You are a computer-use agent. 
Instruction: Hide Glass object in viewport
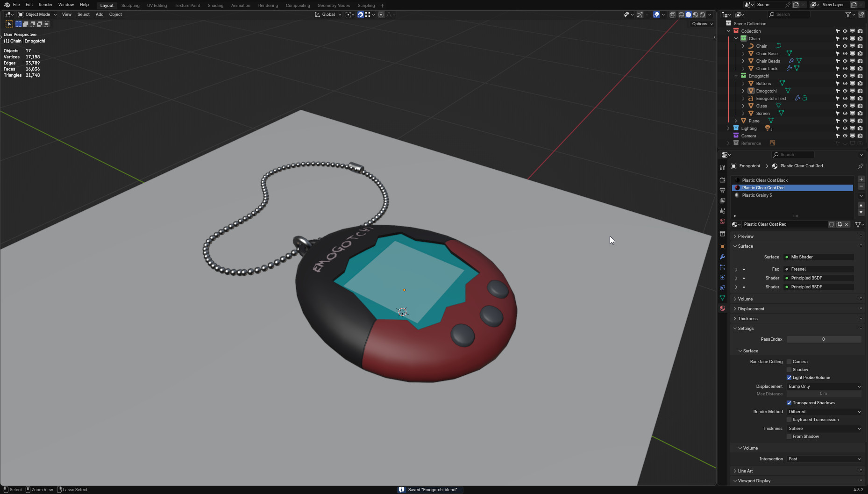tap(845, 106)
